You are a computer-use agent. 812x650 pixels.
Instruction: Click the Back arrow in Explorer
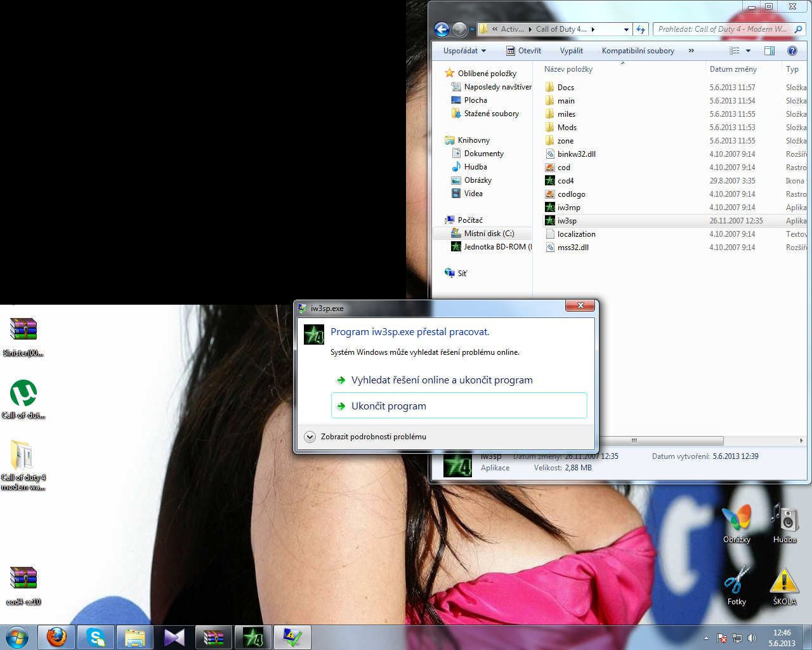tap(442, 29)
